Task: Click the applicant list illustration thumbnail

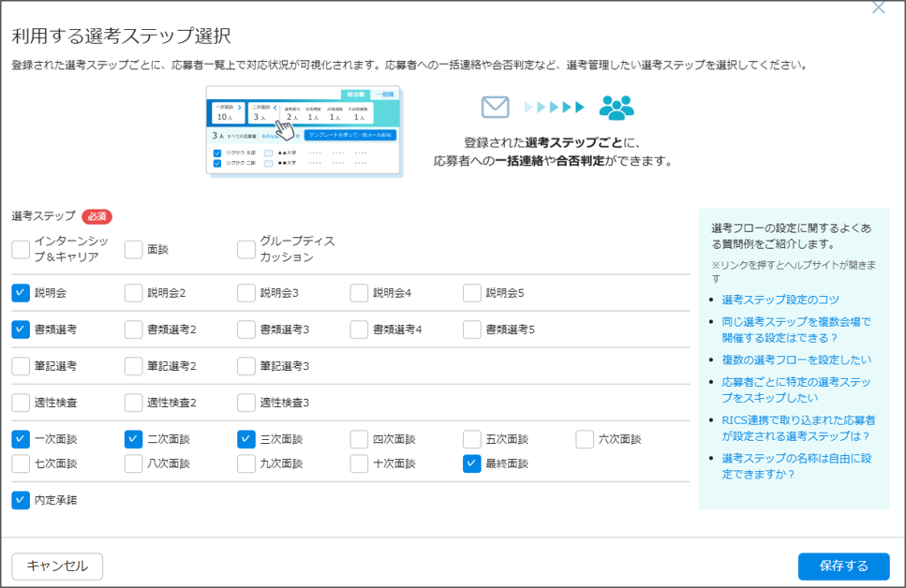Action: [304, 131]
